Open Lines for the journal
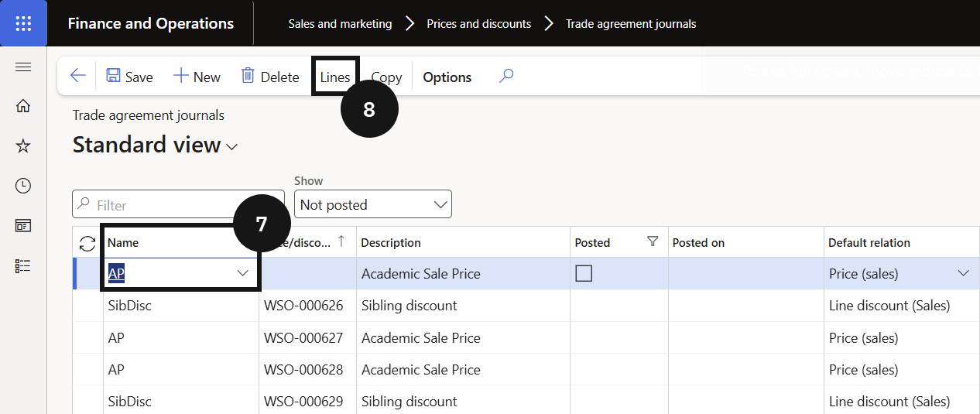The width and height of the screenshot is (980, 414). coord(335,77)
